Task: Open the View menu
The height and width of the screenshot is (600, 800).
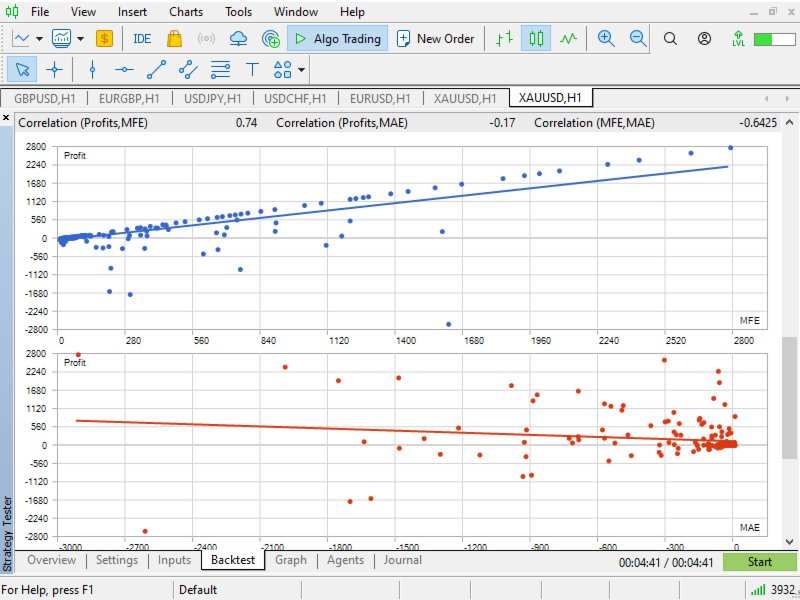Action: coord(83,12)
